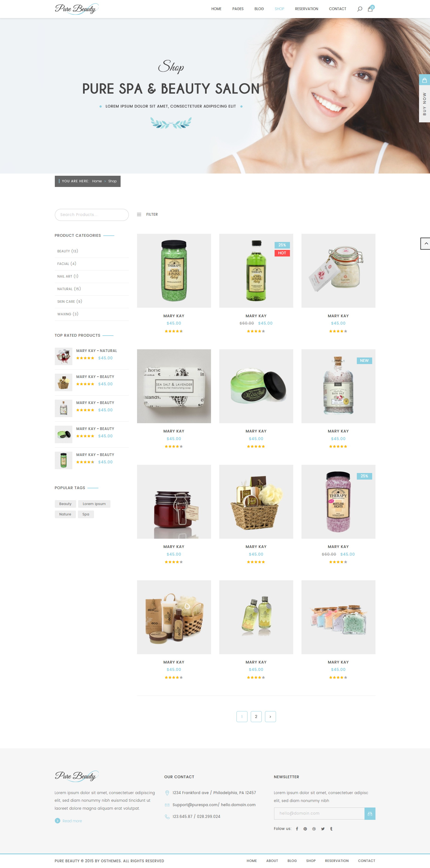
Task: Open the Tumblr icon in footer
Action: coord(331,829)
